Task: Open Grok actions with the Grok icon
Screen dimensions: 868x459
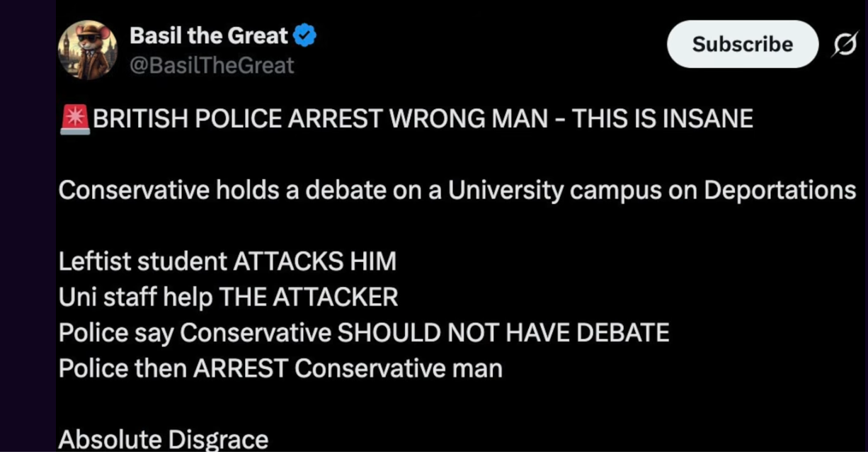Action: [845, 44]
